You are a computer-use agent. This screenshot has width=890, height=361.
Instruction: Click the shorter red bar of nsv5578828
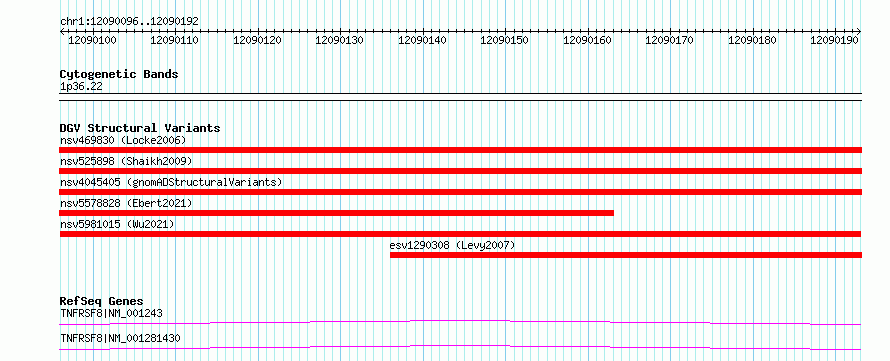pos(337,213)
